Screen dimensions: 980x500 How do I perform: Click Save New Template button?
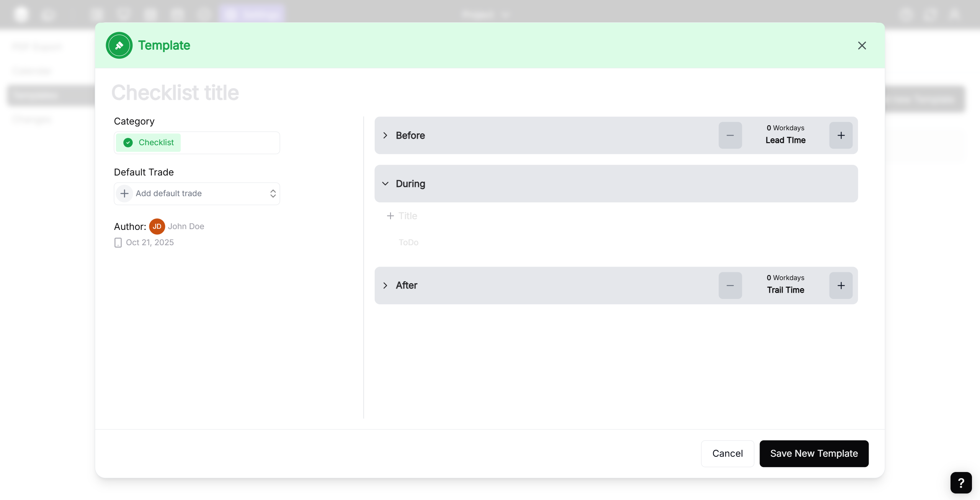click(814, 453)
